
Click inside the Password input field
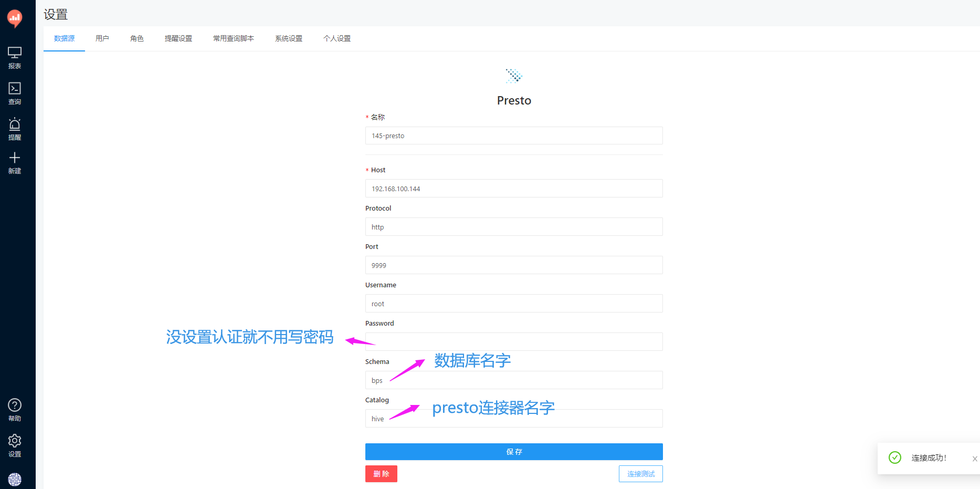click(x=514, y=341)
